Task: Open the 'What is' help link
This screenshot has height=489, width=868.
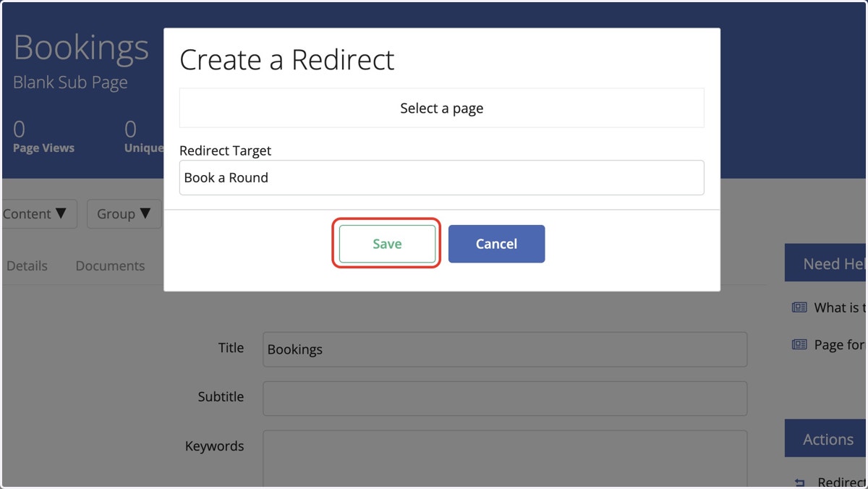Action: (x=840, y=307)
